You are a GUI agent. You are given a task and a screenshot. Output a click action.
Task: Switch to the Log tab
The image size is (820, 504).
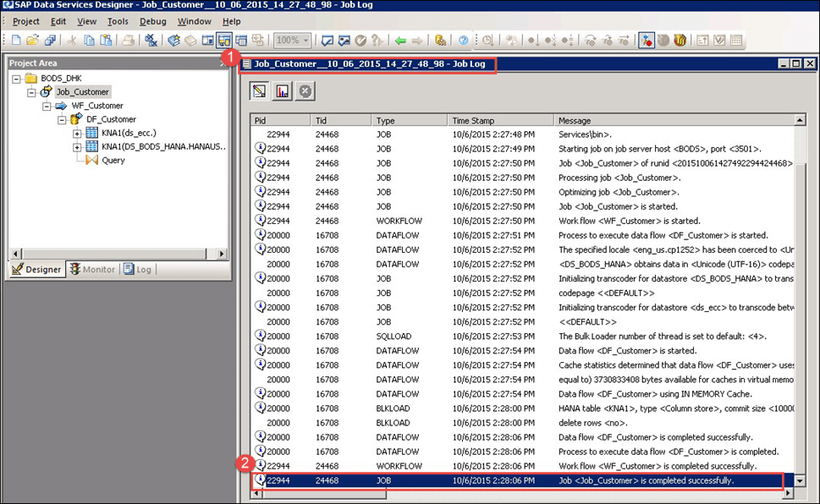[137, 269]
